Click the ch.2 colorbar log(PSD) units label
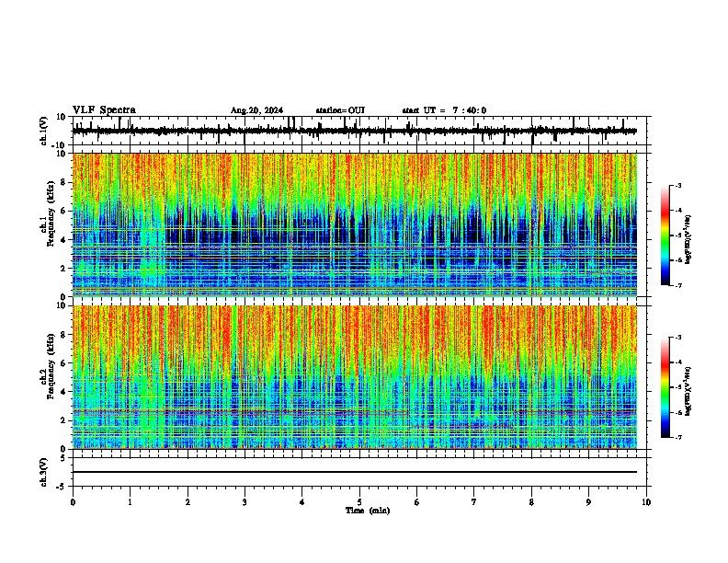The image size is (728, 563). (x=688, y=391)
